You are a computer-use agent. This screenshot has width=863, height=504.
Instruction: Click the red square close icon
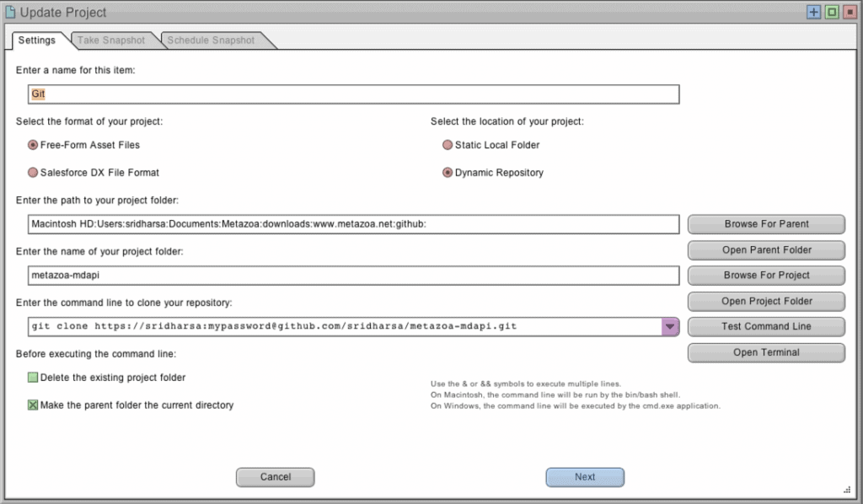pyautogui.click(x=850, y=12)
